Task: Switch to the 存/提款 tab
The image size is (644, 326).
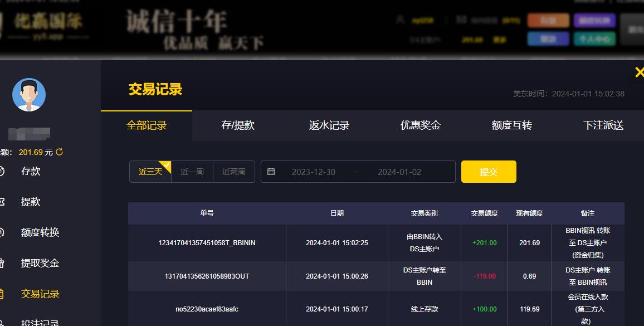Action: pos(238,125)
